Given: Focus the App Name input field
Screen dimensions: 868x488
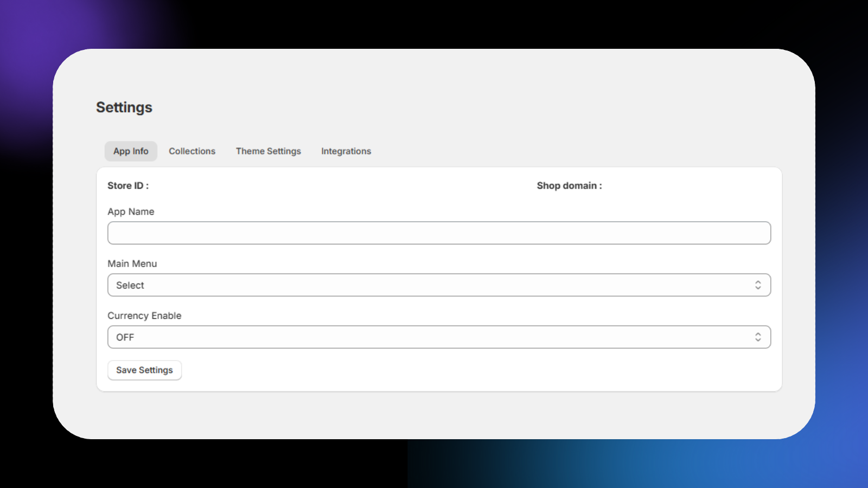Looking at the screenshot, I should tap(439, 233).
